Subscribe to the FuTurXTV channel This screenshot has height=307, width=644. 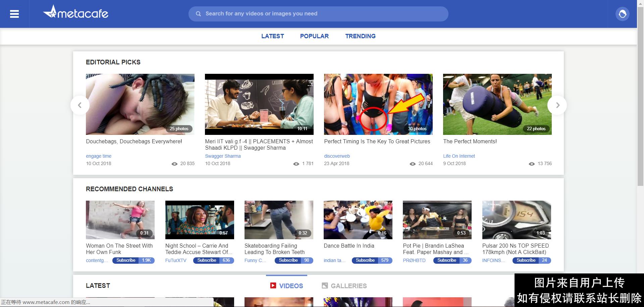click(x=207, y=260)
